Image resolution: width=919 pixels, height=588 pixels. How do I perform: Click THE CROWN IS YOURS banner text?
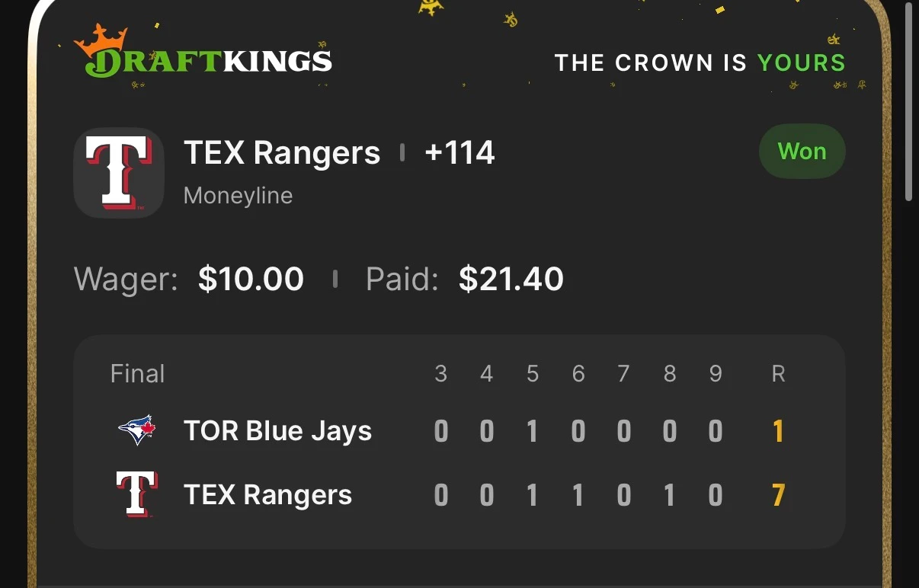click(x=700, y=62)
